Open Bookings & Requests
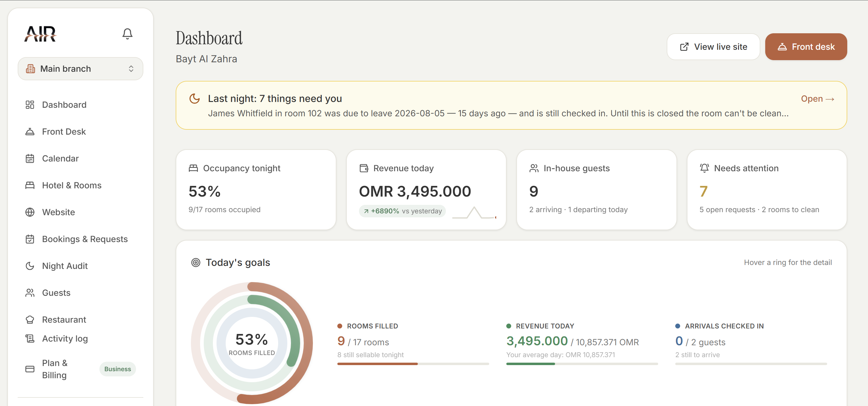Screen dimensions: 868x406 81,239
